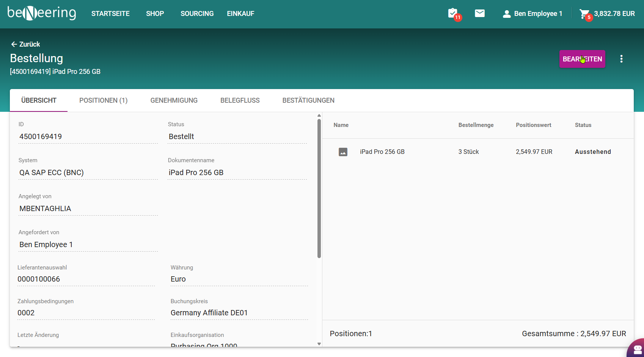Viewport: 644px width, 357px height.
Task: Show the Bestätigungen tab
Action: point(308,100)
